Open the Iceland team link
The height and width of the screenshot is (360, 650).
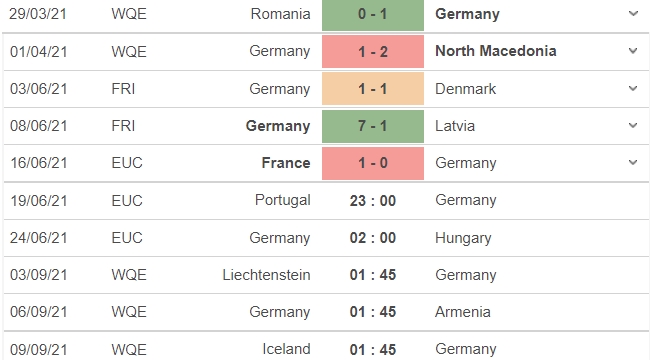(286, 349)
